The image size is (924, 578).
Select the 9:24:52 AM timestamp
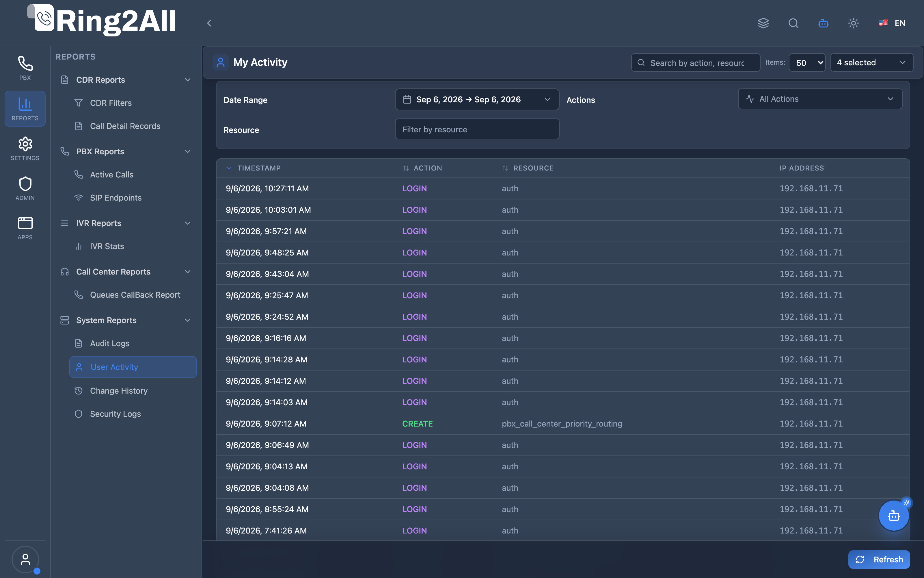(x=267, y=317)
